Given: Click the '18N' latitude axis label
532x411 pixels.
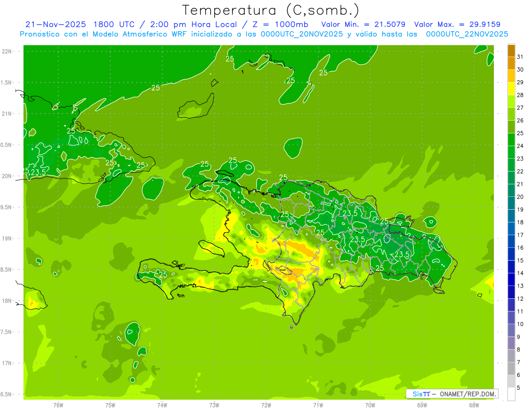Looking at the screenshot, I should tap(7, 301).
